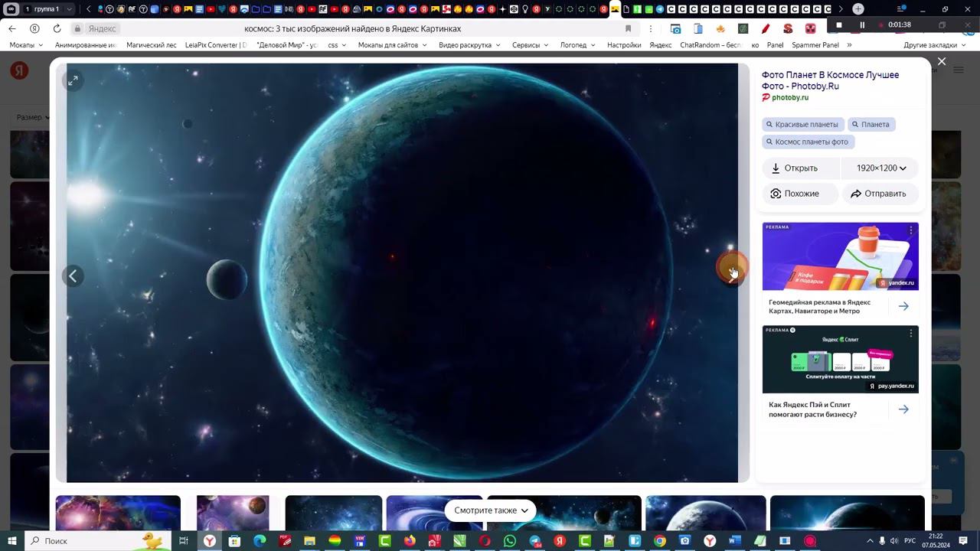
Task: Show more bookmarks with the overflow chevron
Action: click(848, 45)
